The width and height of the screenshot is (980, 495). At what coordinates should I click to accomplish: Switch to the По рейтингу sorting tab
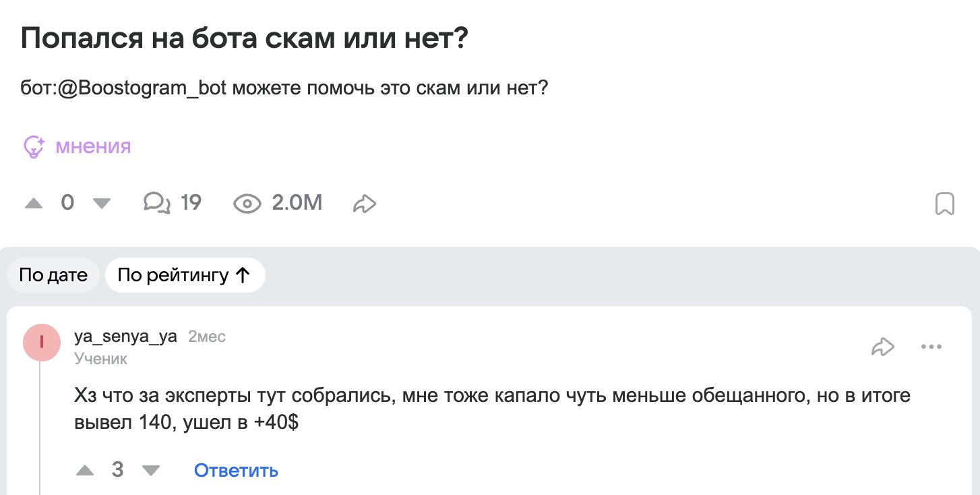pyautogui.click(x=185, y=275)
